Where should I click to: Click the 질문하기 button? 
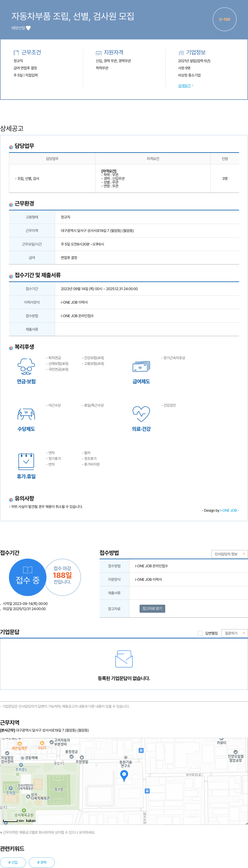point(234,633)
